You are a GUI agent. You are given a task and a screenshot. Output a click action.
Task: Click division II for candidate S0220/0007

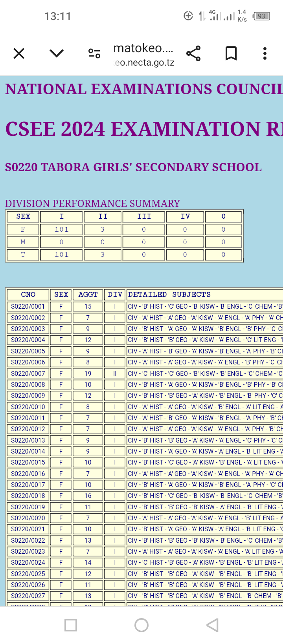click(x=115, y=373)
